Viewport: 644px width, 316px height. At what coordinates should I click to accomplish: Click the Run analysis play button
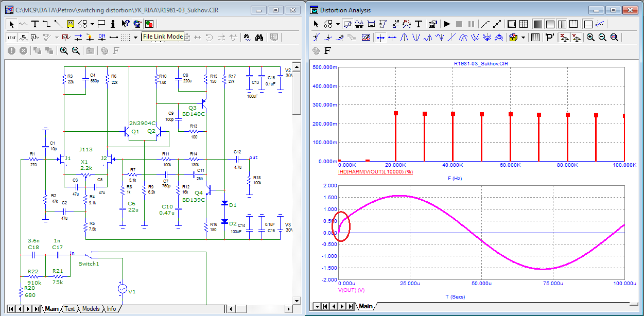coord(447,24)
